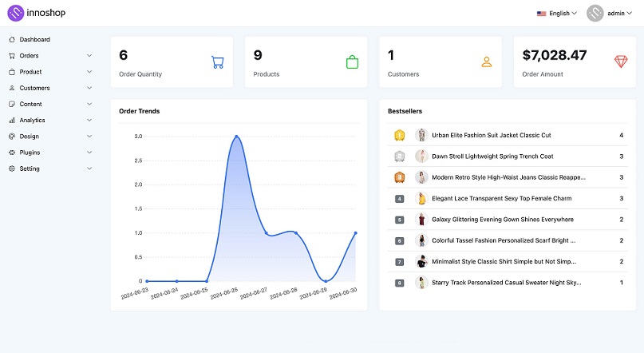Click the Setting gear icon in sidebar
The image size is (644, 353).
pyautogui.click(x=12, y=169)
